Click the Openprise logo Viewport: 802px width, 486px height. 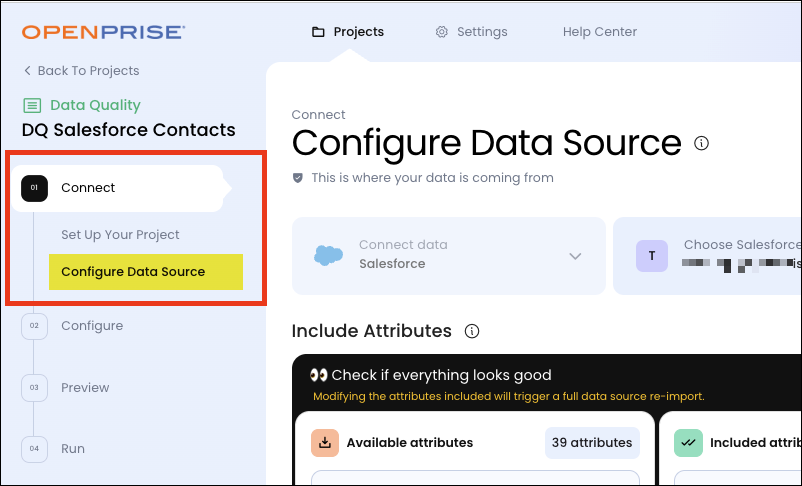[103, 32]
